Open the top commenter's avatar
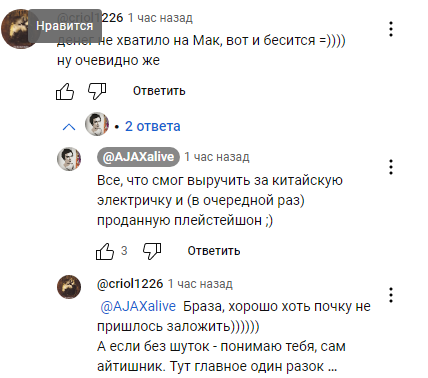The height and width of the screenshot is (378, 428). [18, 29]
